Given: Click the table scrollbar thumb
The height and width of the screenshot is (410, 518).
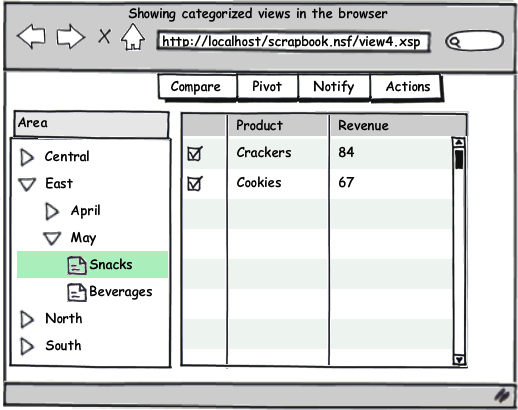Looking at the screenshot, I should [459, 159].
